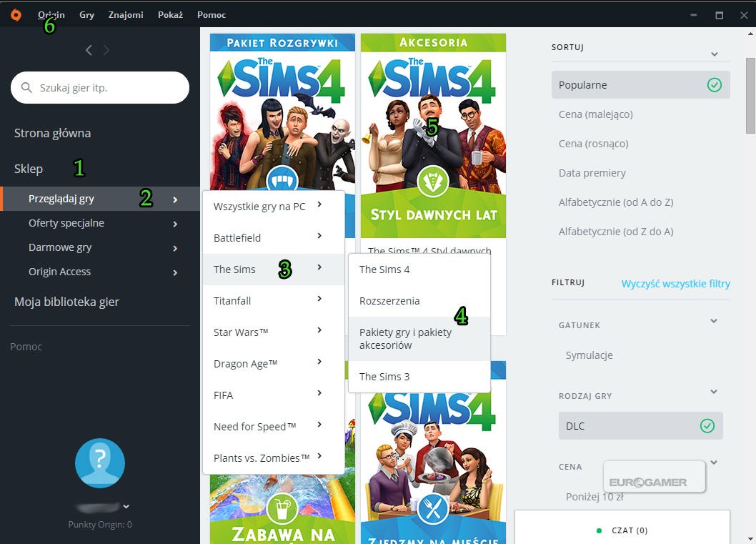Click the Origin logo icon
The image size is (756, 544).
tap(16, 15)
